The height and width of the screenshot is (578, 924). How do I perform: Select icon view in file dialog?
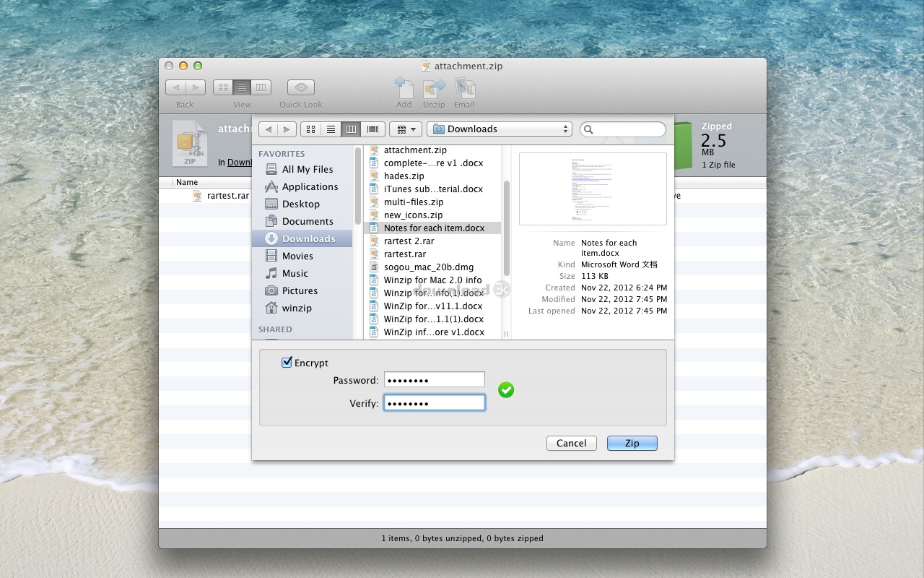click(x=311, y=129)
